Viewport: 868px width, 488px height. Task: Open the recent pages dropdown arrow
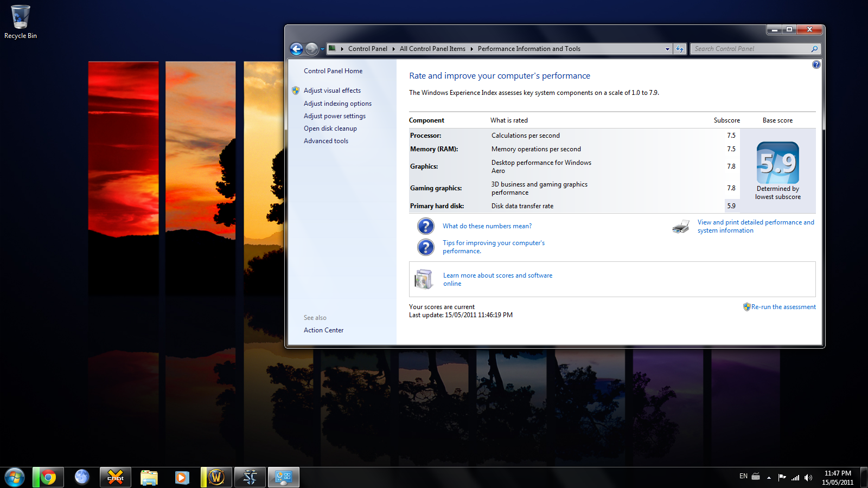click(x=322, y=49)
